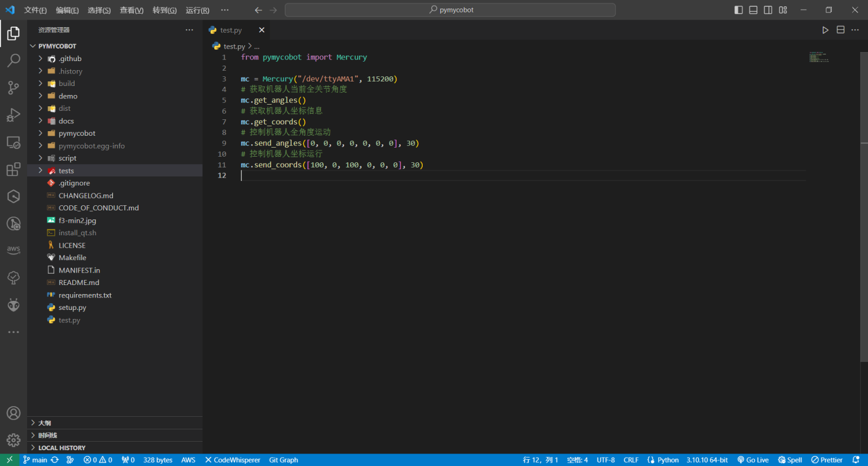Expand the LOCAL HISTORY section
Screen dimensions: 868x466
pyautogui.click(x=62, y=447)
